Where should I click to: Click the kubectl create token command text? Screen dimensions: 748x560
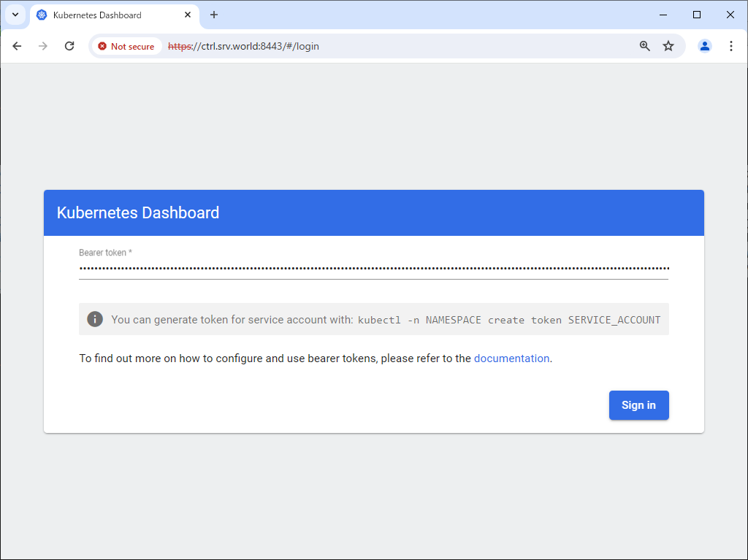point(509,320)
